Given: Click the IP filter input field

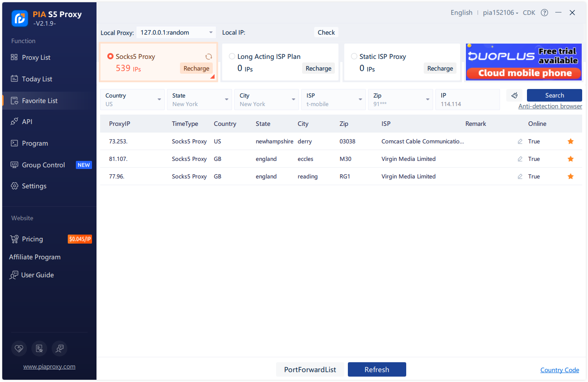Looking at the screenshot, I should [467, 100].
